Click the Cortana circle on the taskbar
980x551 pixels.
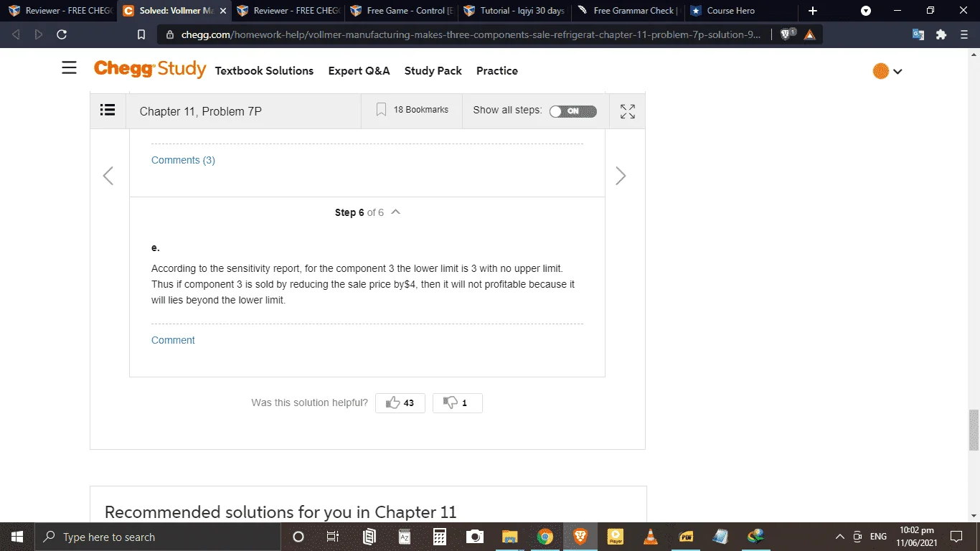pos(298,537)
